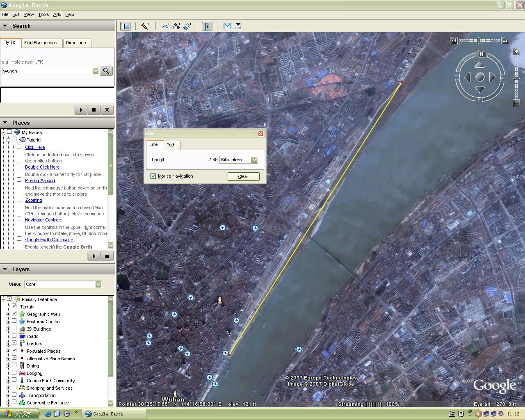This screenshot has height=420, width=525.
Task: Click the search magnifier button
Action: [106, 71]
